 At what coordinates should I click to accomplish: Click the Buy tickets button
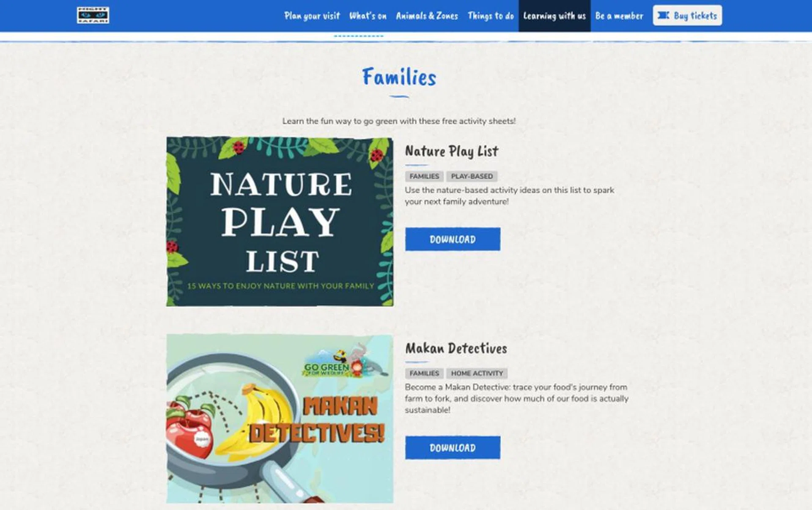[x=687, y=16]
